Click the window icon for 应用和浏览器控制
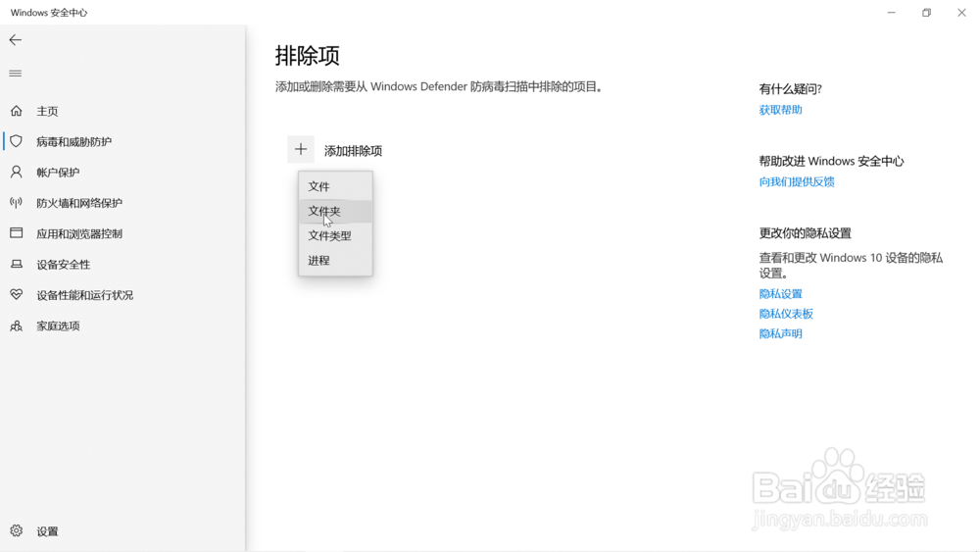 17,233
